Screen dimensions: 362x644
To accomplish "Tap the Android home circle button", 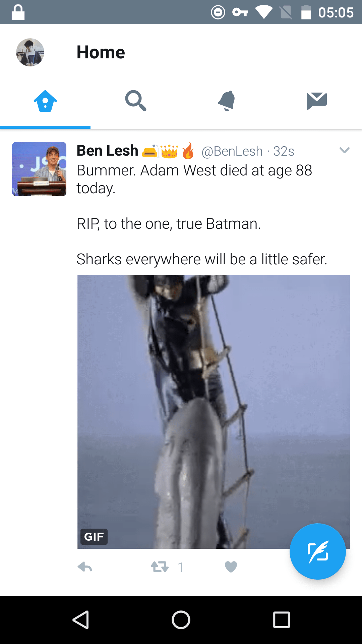I will click(181, 620).
